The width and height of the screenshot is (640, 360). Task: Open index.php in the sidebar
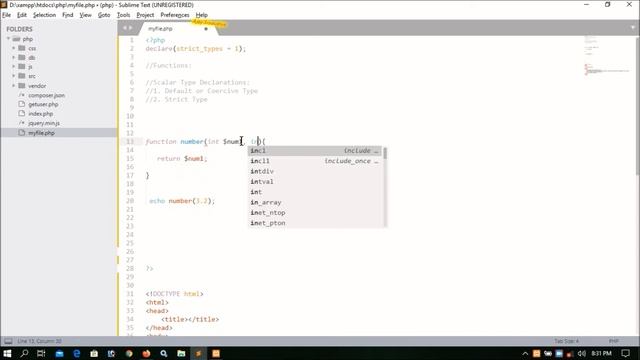click(x=40, y=114)
